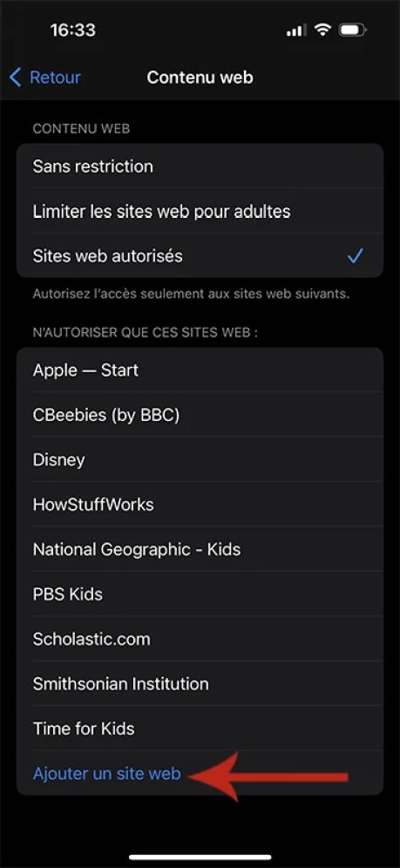Open the CBeebies (by BBC) entry
Viewport: 400px width, 868px height.
coord(200,415)
